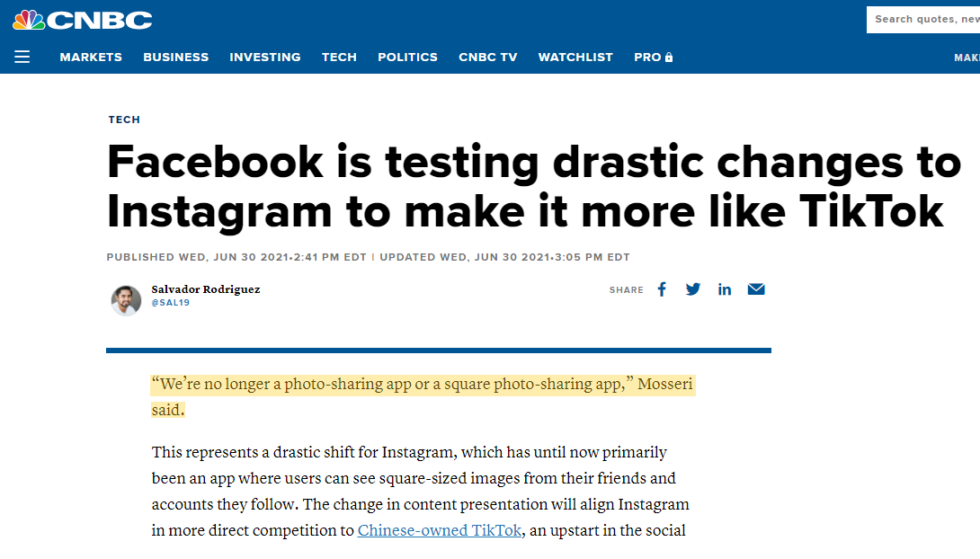
Task: Open Salvador Rodriguez author photo
Action: tap(126, 301)
